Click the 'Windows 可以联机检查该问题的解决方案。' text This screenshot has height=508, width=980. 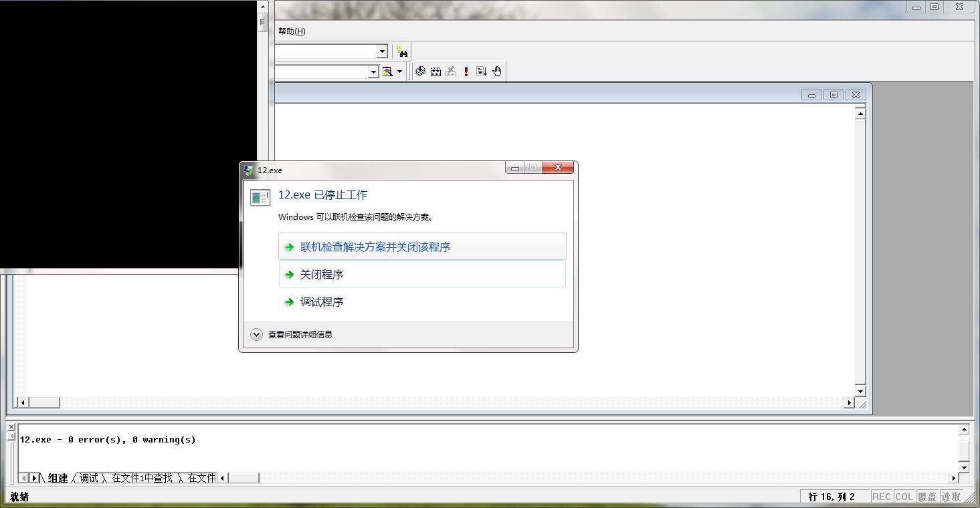tap(356, 217)
